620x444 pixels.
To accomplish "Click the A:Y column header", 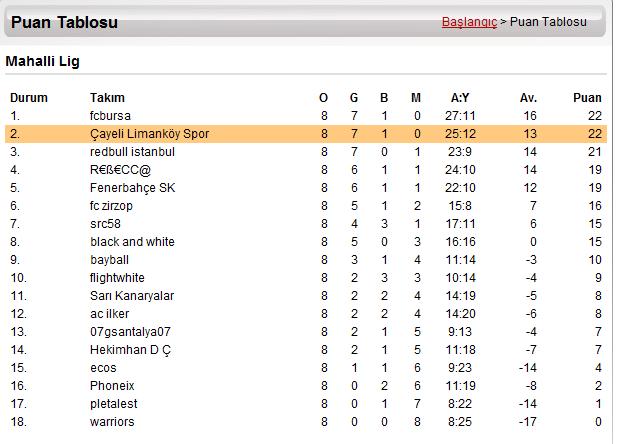I will click(x=460, y=98).
